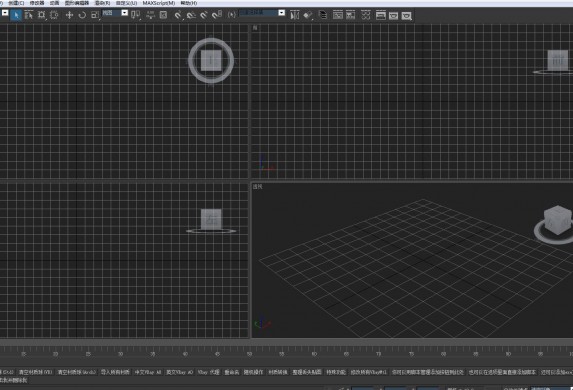Select the Rotate tool
This screenshot has height=390, width=573.
coord(82,15)
